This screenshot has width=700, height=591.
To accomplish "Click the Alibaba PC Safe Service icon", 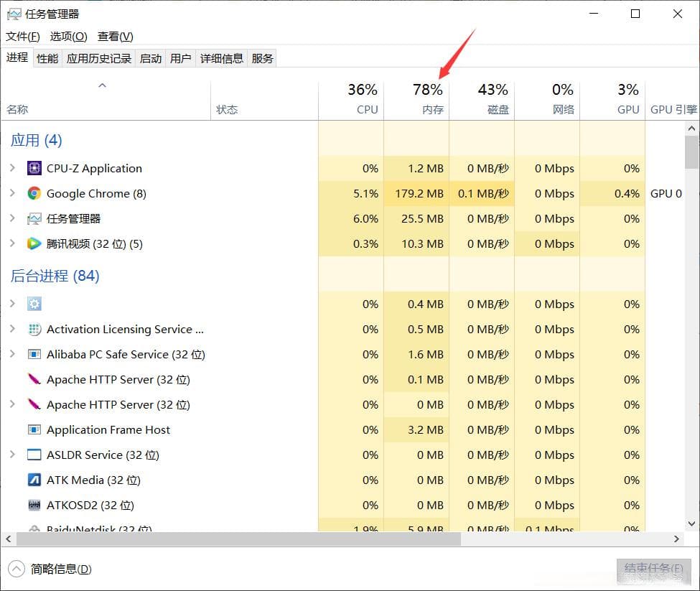I will pos(34,355).
